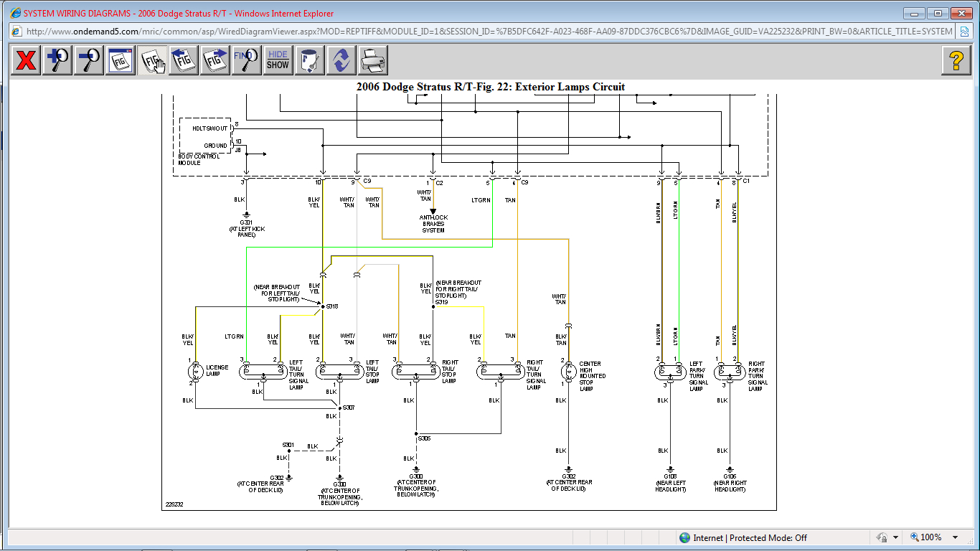Click the 'ANTI-LOCK BRAKES SYSTEM' label

pos(433,224)
